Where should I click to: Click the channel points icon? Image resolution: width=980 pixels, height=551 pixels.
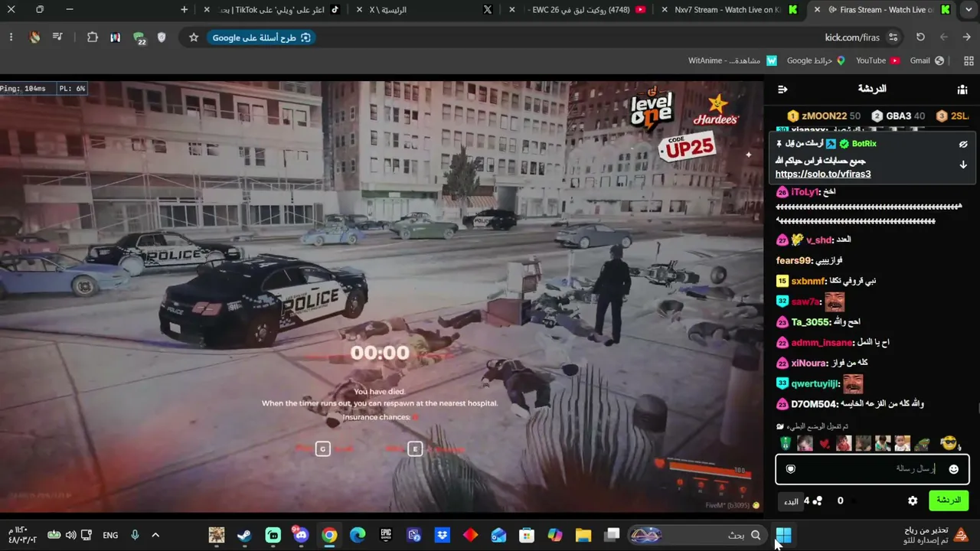point(818,500)
